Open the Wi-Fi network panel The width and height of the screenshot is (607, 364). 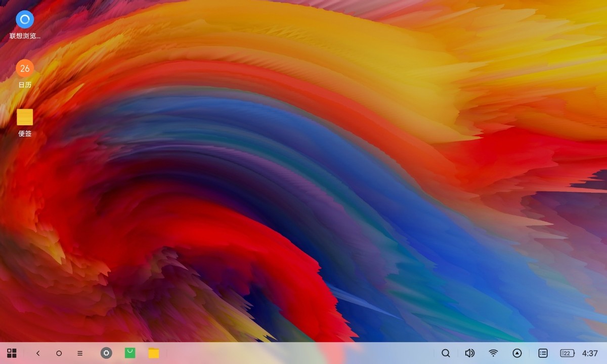pyautogui.click(x=493, y=353)
